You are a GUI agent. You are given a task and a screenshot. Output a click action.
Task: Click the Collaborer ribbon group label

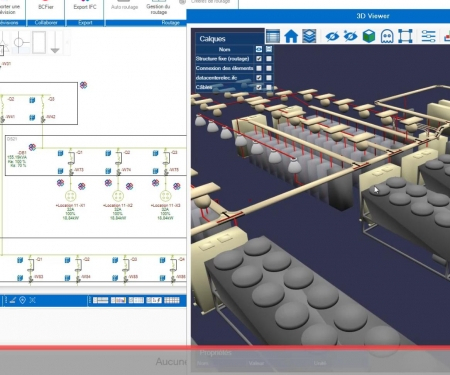tap(46, 23)
